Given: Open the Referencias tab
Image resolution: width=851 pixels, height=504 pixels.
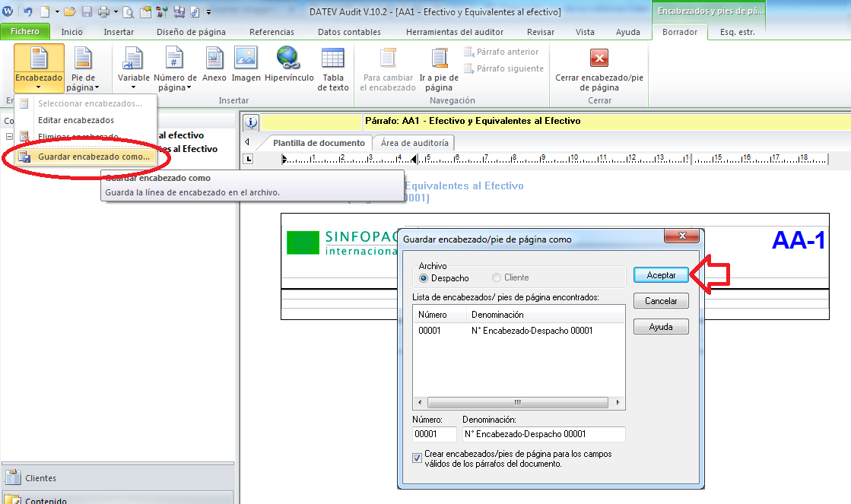Looking at the screenshot, I should click(x=271, y=32).
